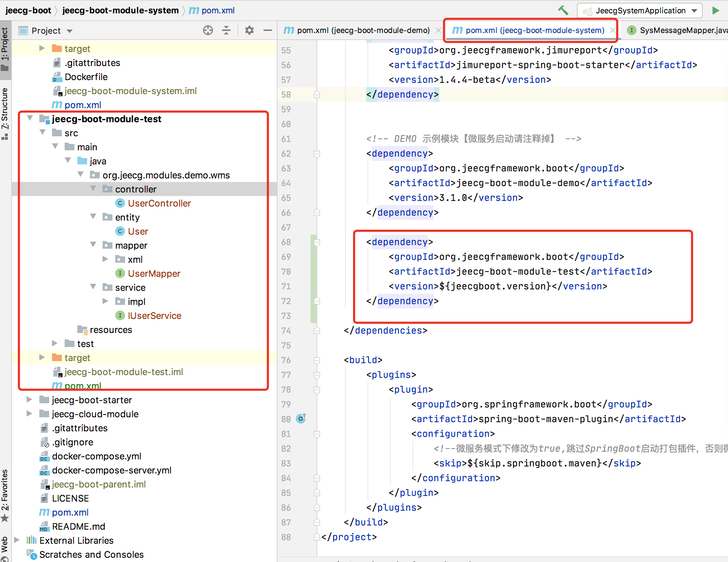This screenshot has width=728, height=562.
Task: Click jeecg-boot breadcrumb in navigation bar
Action: pos(28,11)
